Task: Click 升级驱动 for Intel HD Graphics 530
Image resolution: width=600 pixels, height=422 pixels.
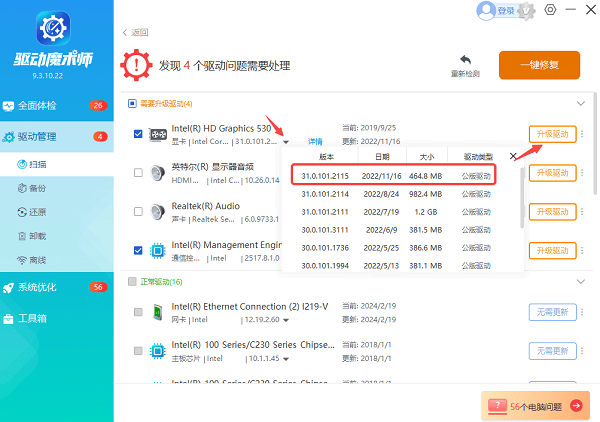Action: tap(552, 134)
